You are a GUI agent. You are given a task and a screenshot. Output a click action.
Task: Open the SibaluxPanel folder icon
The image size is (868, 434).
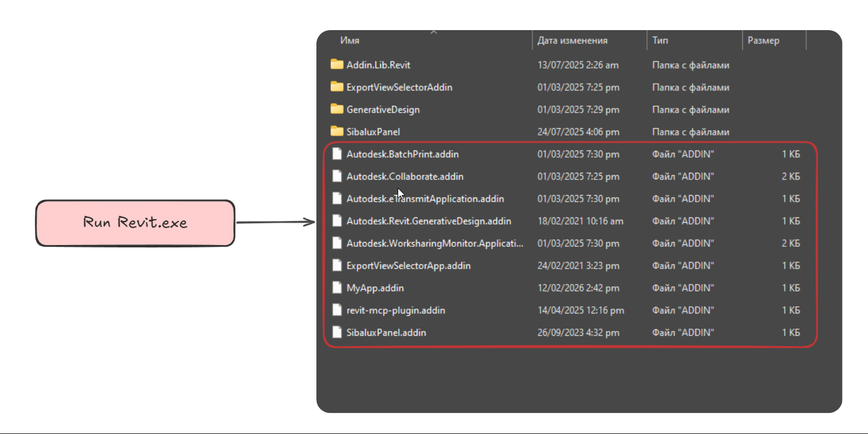click(337, 132)
